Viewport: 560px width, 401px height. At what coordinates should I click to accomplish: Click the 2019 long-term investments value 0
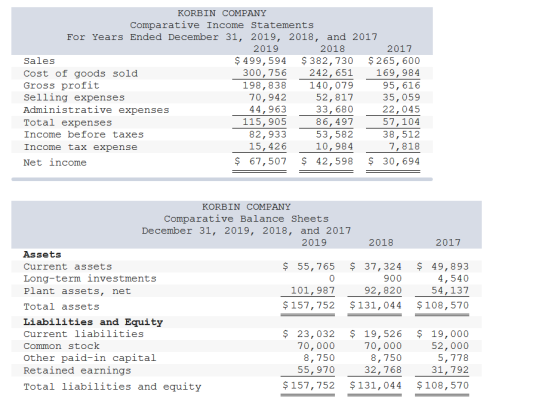332,279
